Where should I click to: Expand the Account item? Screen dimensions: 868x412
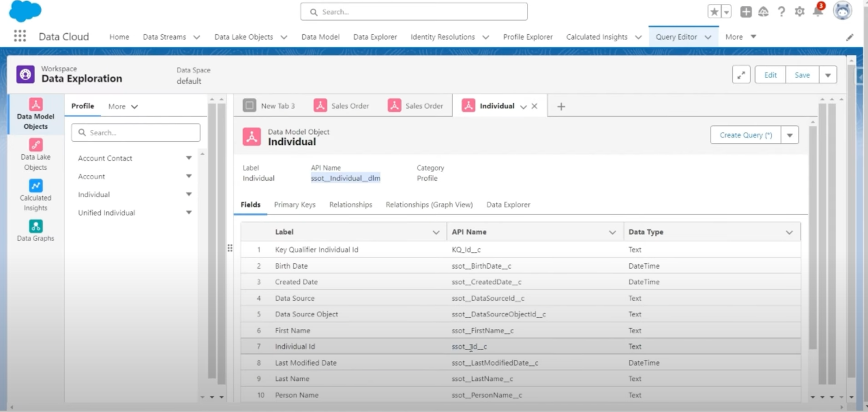(189, 176)
